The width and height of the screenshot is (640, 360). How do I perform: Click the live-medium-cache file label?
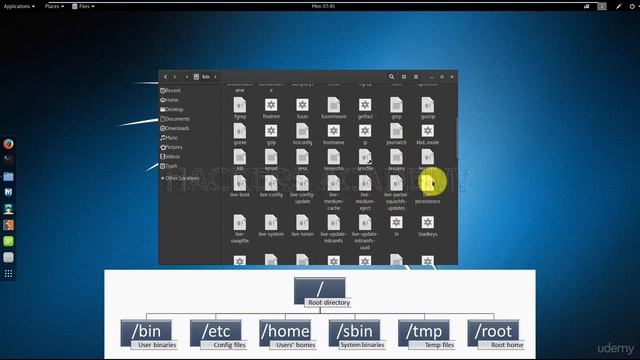333,201
